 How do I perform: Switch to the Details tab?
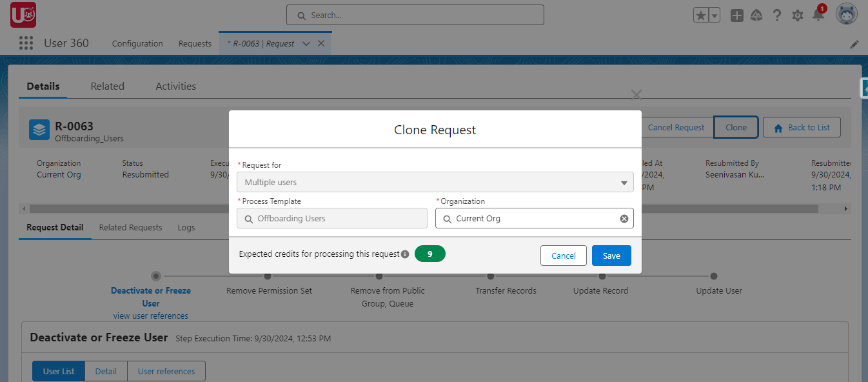(x=43, y=86)
